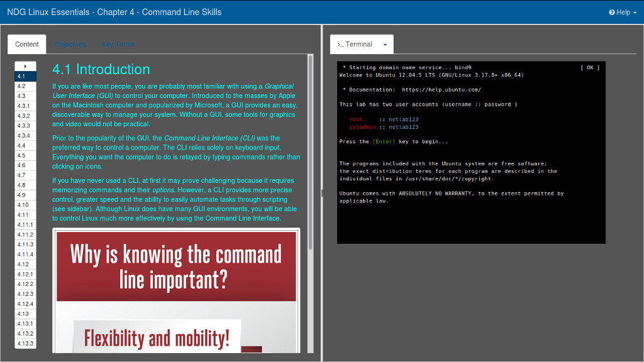
Task: Navigate to section 4.13.3
Action: 25,343
